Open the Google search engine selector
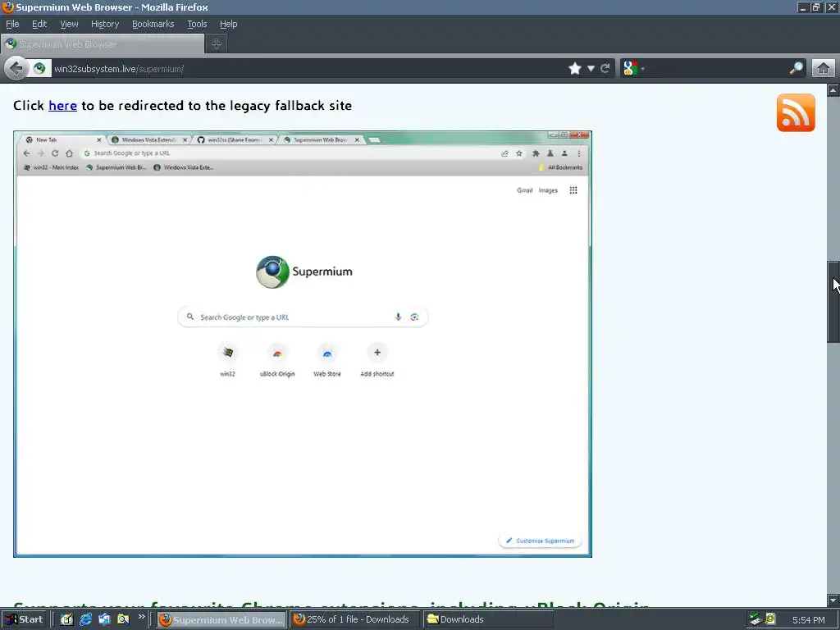The height and width of the screenshot is (630, 840). coord(634,69)
